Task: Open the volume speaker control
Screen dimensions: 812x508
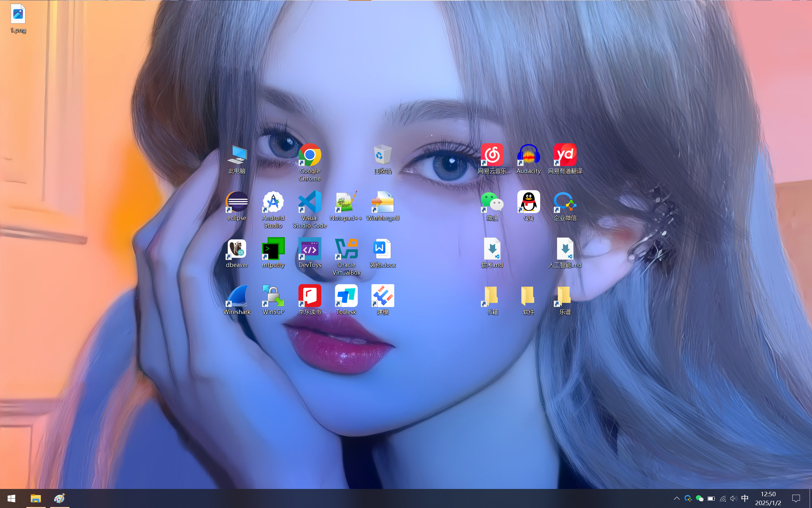Action: pyautogui.click(x=733, y=498)
